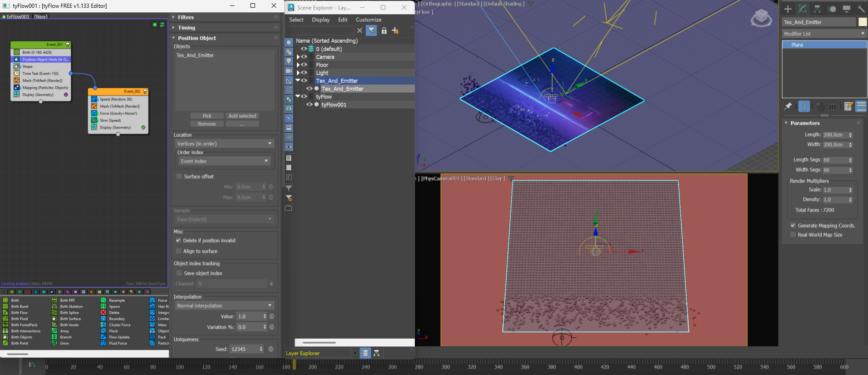Click the lock icon in Scene Explorer
Viewport: 868px width, 375px height.
(x=384, y=31)
